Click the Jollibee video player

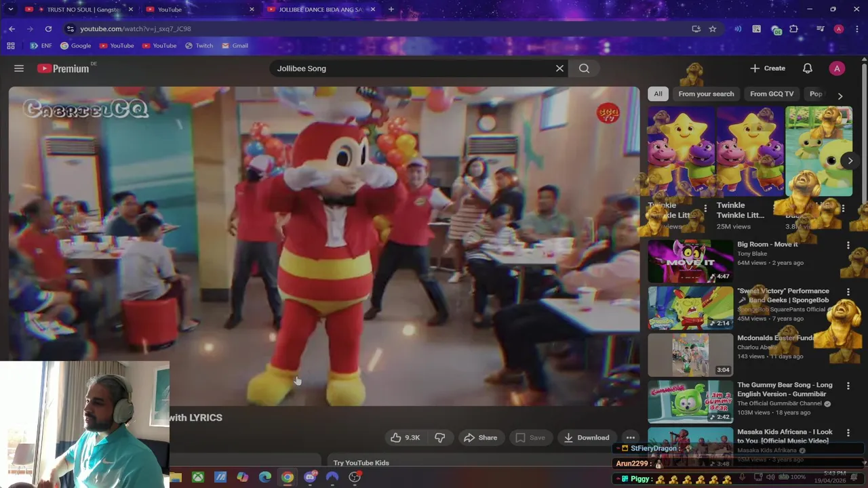pos(323,246)
